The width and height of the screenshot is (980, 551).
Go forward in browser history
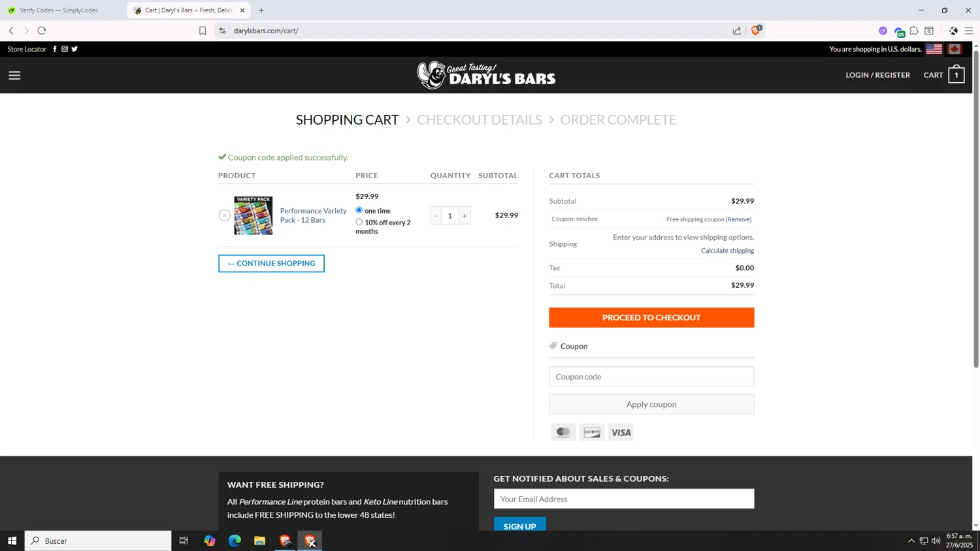[x=26, y=31]
